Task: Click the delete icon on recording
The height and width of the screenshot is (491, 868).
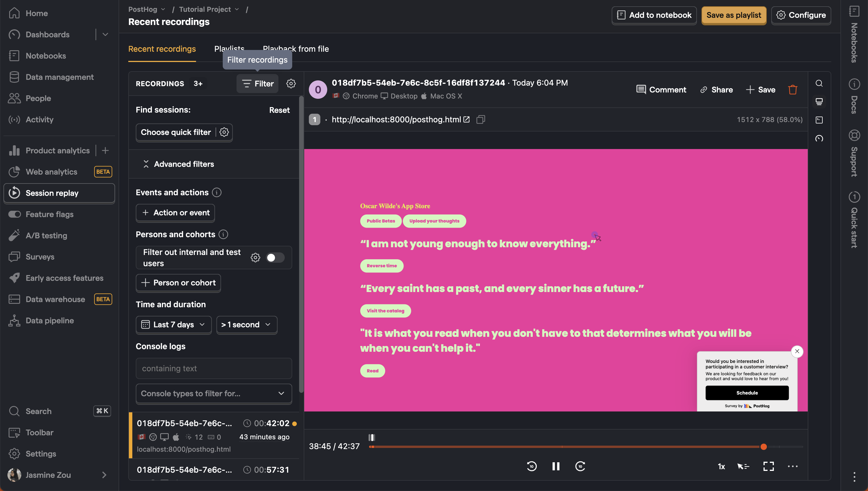Action: point(793,90)
